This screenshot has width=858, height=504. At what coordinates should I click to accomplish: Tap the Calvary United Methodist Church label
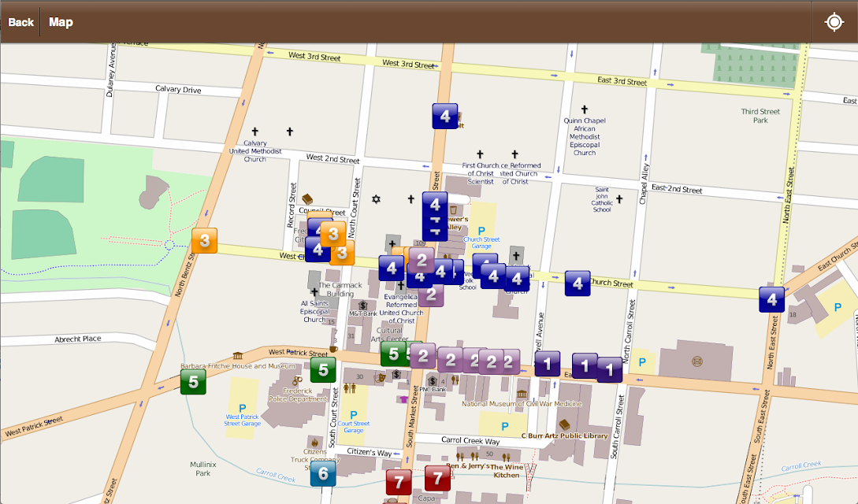coord(255,151)
